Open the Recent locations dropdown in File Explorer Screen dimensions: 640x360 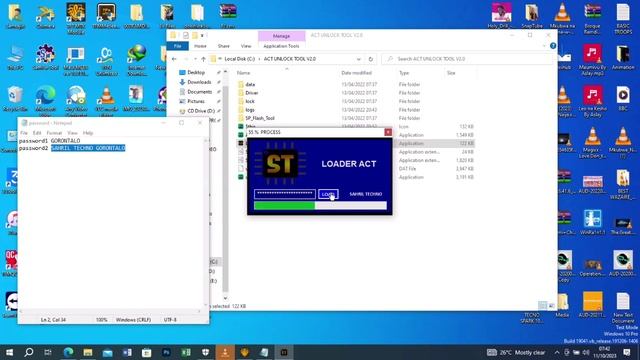[195, 59]
